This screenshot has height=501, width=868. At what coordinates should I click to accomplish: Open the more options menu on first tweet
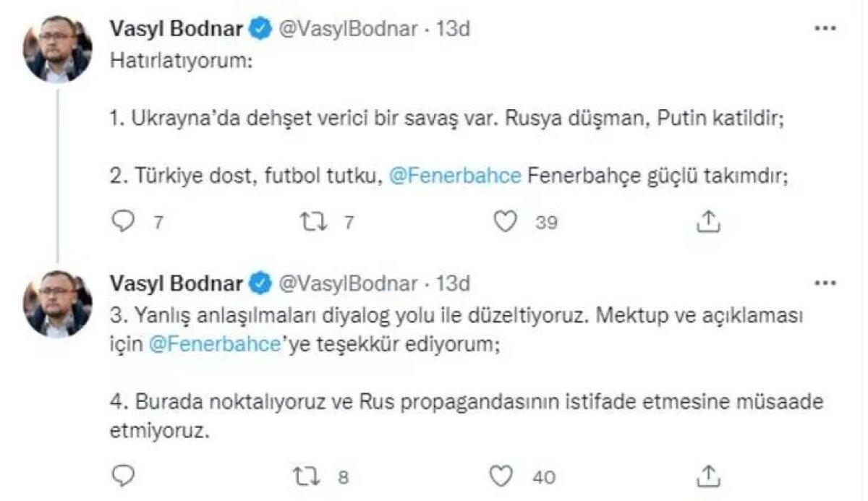(823, 27)
